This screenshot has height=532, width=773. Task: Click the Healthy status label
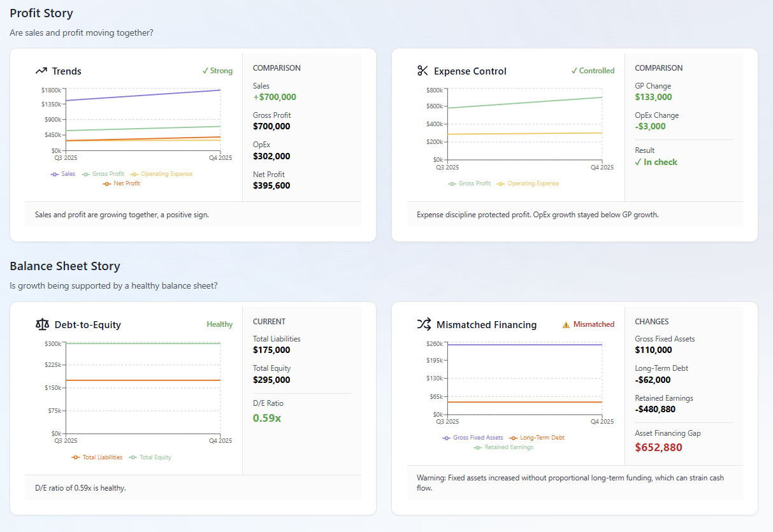pyautogui.click(x=220, y=324)
